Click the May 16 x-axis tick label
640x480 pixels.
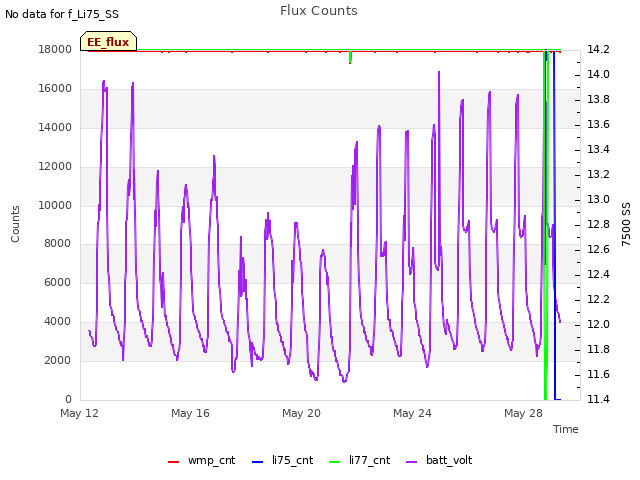click(190, 413)
